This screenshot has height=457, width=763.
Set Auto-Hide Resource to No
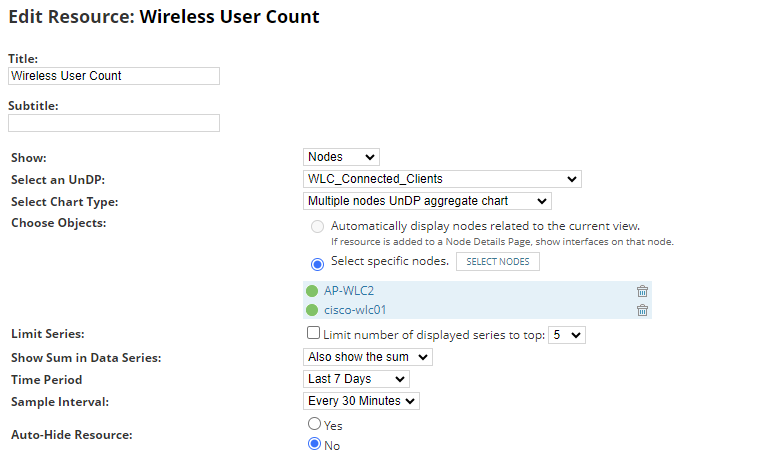(314, 444)
